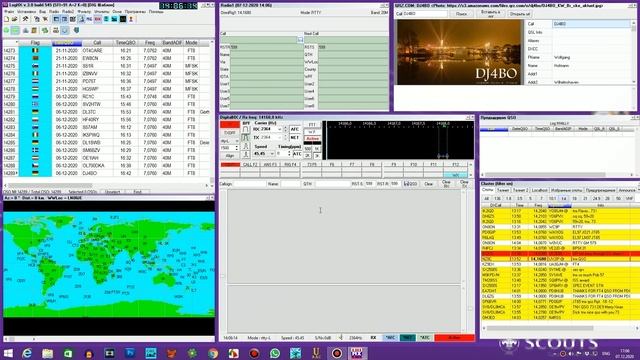Image resolution: width=640 pixels, height=360 pixels.
Task: Switch to the Announce tab in Cluster
Action: [x=627, y=191]
